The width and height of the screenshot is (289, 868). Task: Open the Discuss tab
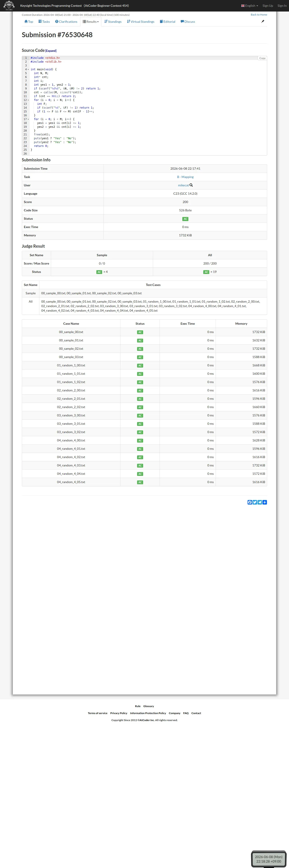(x=188, y=22)
